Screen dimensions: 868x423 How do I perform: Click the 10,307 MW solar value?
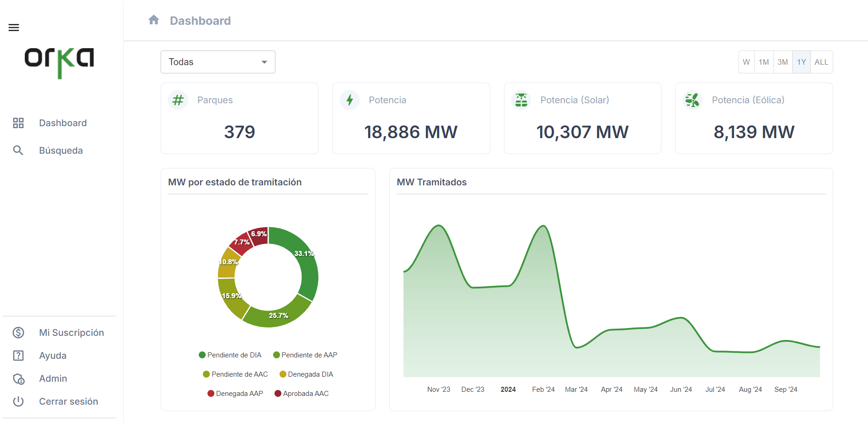pyautogui.click(x=582, y=132)
